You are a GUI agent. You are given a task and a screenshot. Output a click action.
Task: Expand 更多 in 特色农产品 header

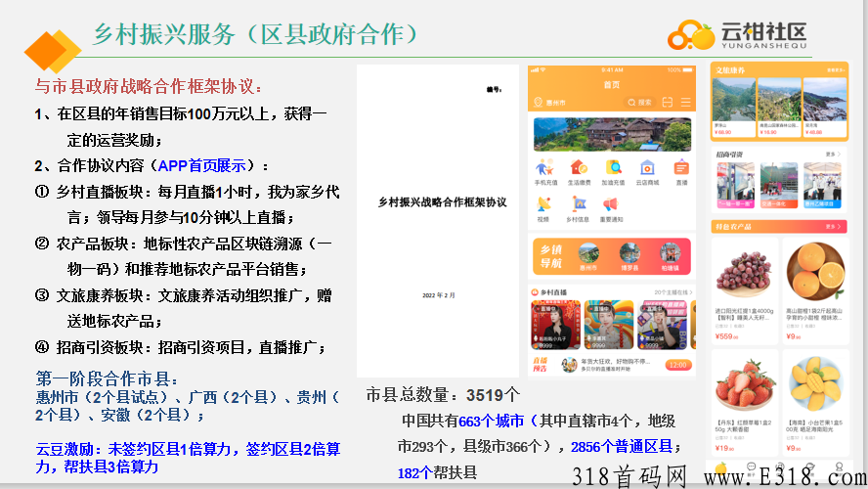click(833, 227)
